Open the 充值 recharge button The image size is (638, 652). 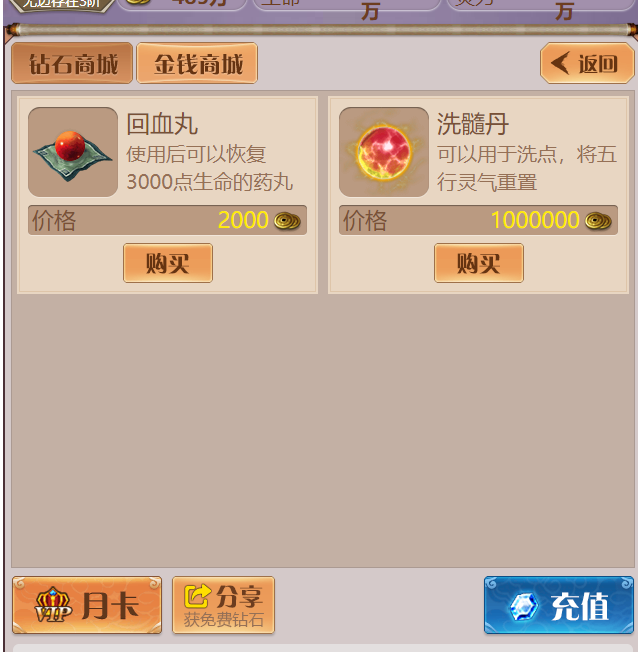point(559,605)
